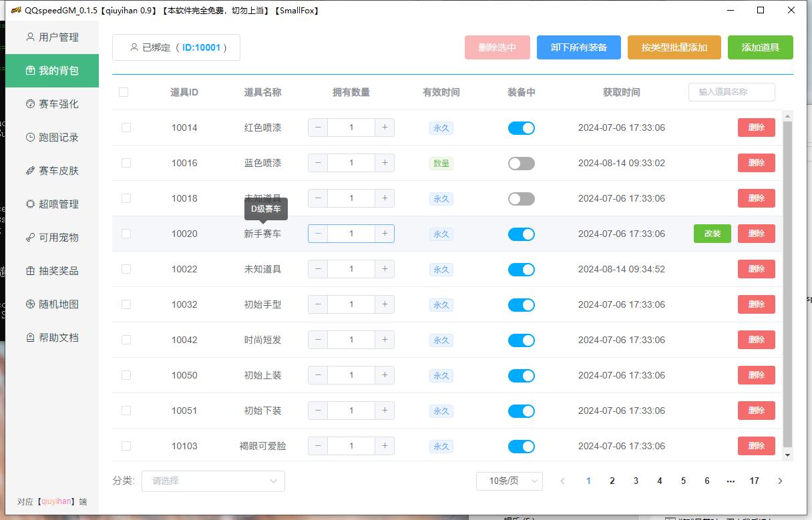
Task: Click the table vertical scrollbar
Action: click(x=787, y=280)
